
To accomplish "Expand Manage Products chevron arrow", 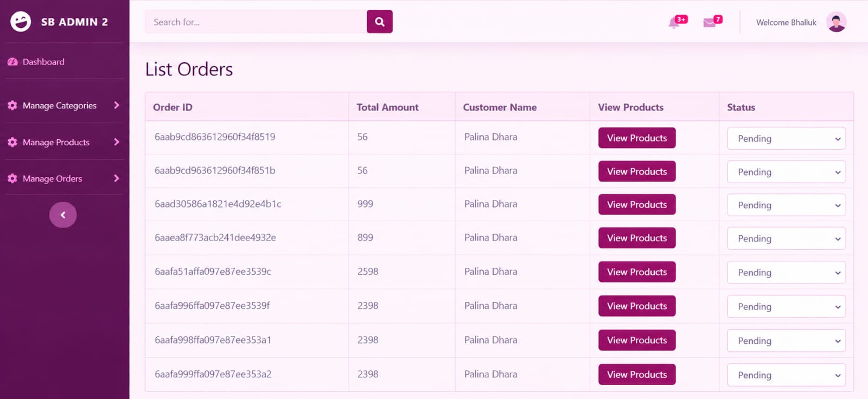I will point(116,142).
